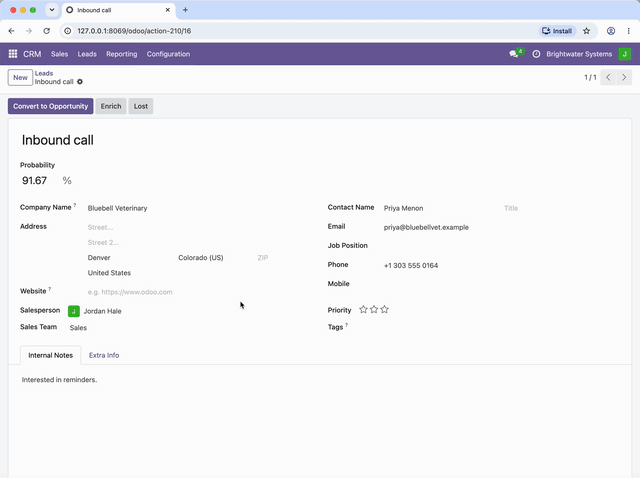Open Brightwater Systems company switcher

579,54
